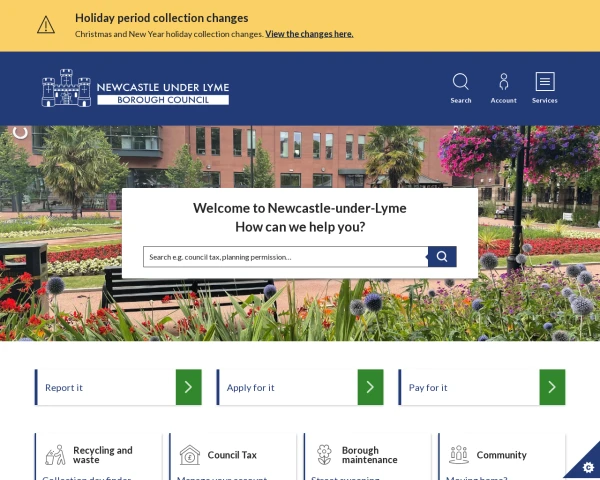Viewport: 600px width, 480px height.
Task: Open the Council Tax heading
Action: click(232, 455)
